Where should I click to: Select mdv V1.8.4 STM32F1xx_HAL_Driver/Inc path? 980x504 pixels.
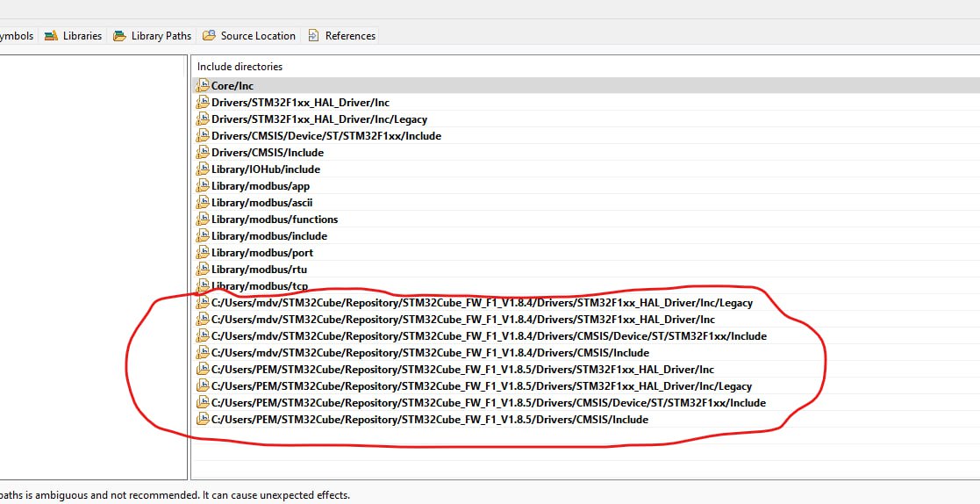[x=586, y=319]
